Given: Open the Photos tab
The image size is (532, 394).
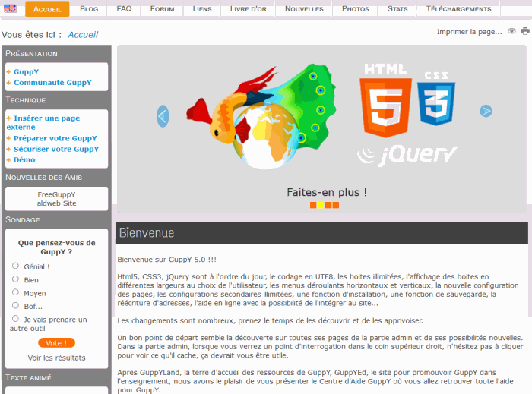Looking at the screenshot, I should click(x=355, y=9).
